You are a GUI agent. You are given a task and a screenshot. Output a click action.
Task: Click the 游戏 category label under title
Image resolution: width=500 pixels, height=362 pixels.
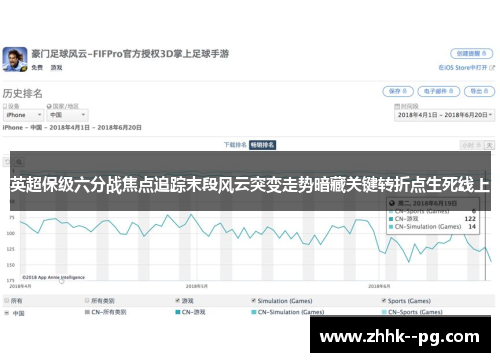56,68
